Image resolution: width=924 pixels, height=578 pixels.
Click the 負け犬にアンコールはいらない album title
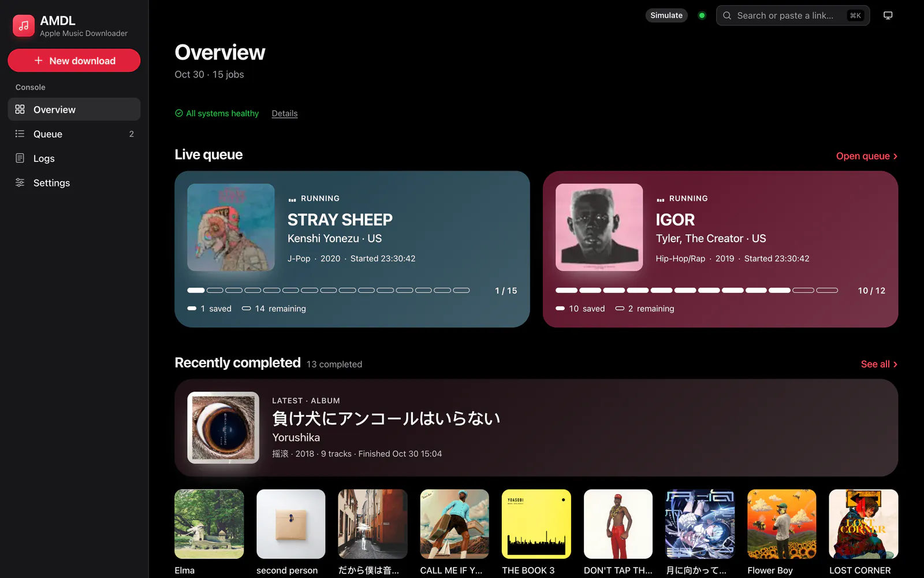(386, 418)
